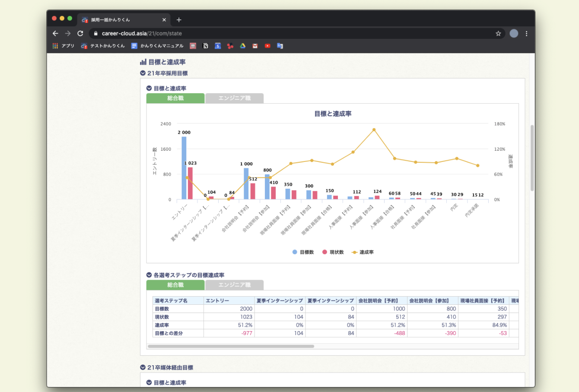Open the かんりくんマニュアル bookmark
Viewport: 579px width, 392px height.
click(158, 46)
